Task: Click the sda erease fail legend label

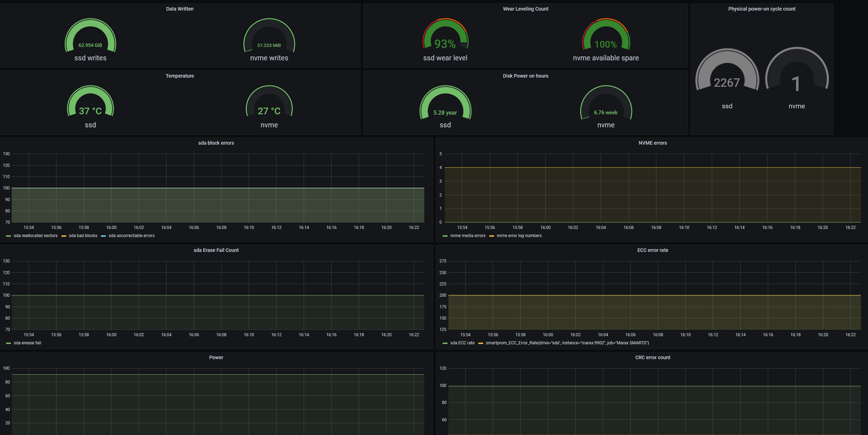Action: click(x=27, y=343)
